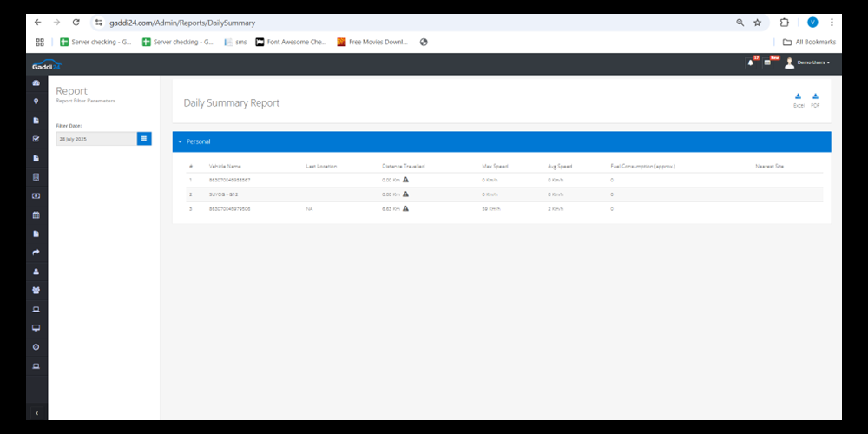The width and height of the screenshot is (868, 434).
Task: Open the users group icon in sidebar
Action: point(36,291)
